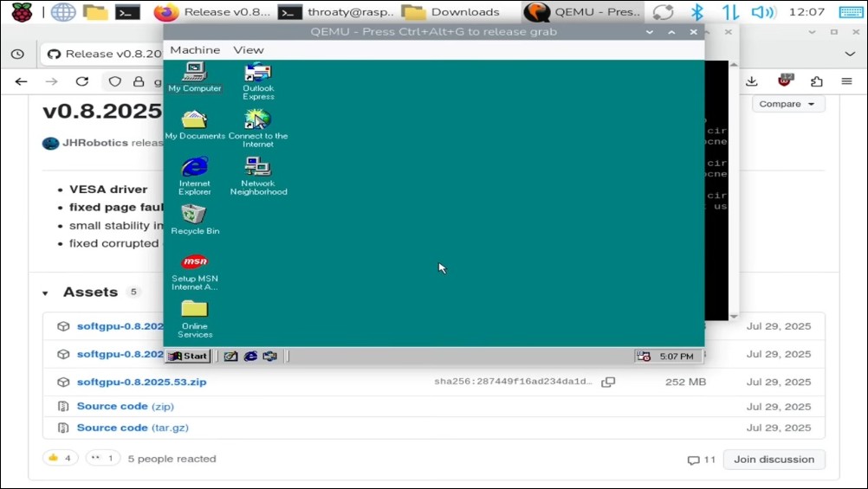Click the task scheduler tray icon
Screen dimensions: 868x489
tap(644, 357)
